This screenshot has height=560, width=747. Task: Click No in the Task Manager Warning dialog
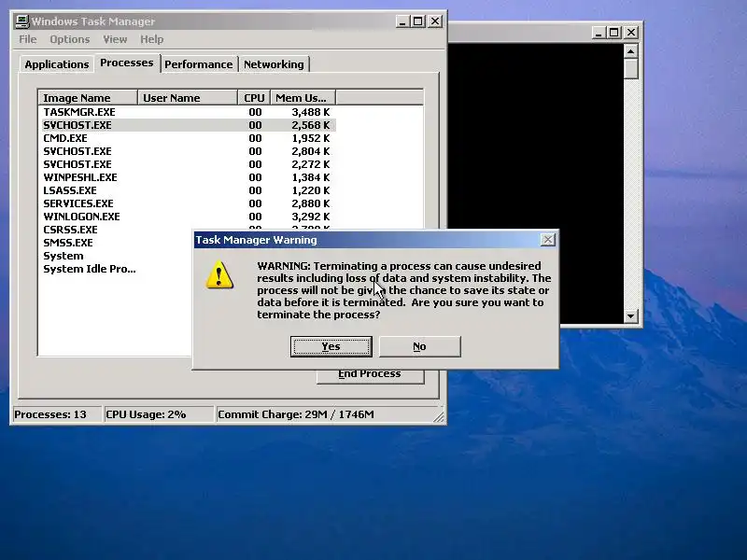[x=419, y=346]
